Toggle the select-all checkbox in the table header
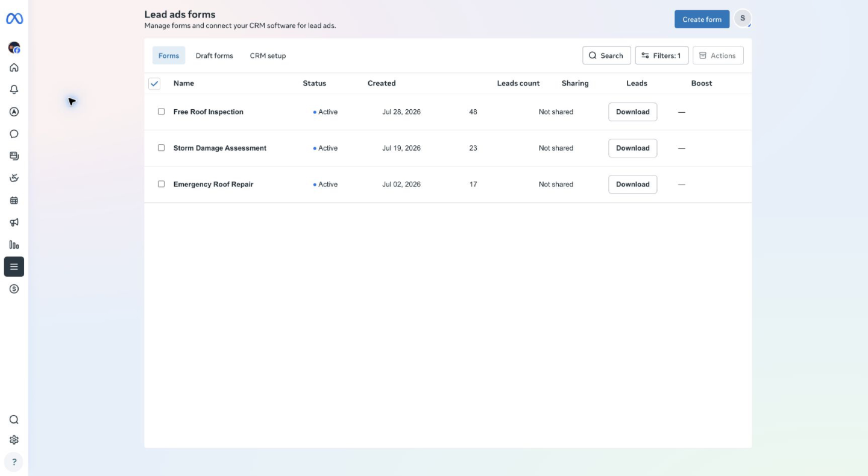868x476 pixels. click(154, 84)
